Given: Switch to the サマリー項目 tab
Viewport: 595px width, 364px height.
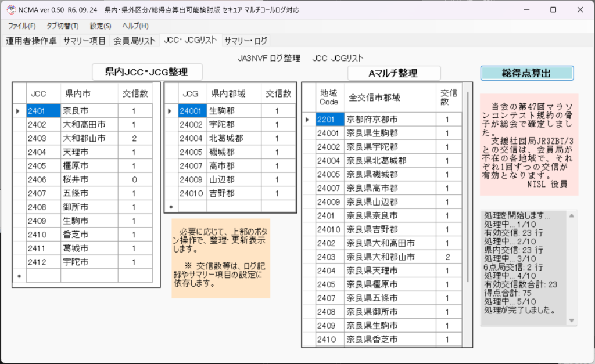Looking at the screenshot, I should pos(85,41).
